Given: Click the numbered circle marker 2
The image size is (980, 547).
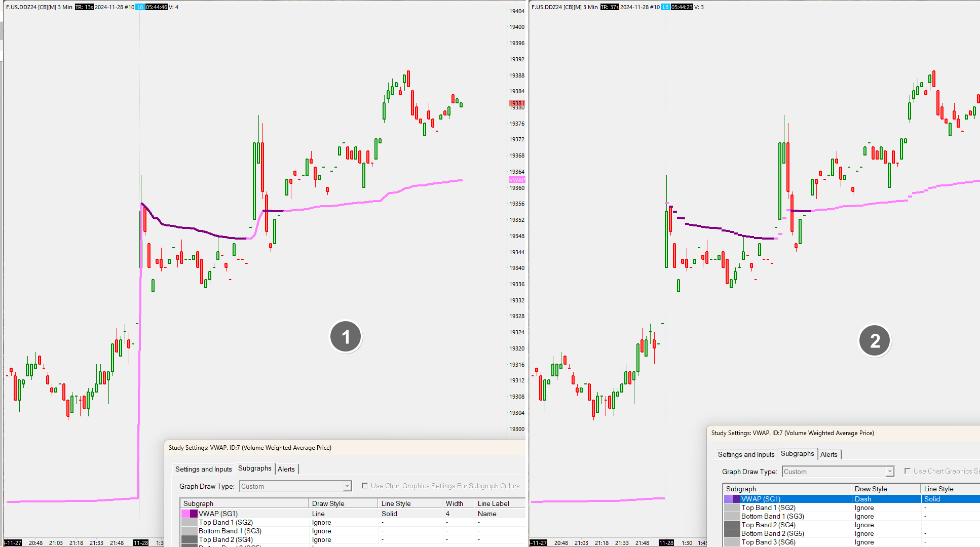Looking at the screenshot, I should (x=875, y=341).
